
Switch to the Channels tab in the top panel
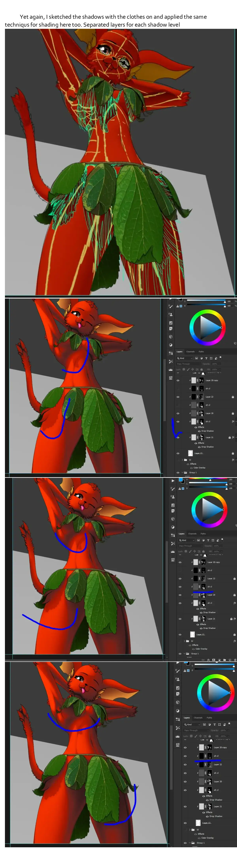[x=190, y=352]
